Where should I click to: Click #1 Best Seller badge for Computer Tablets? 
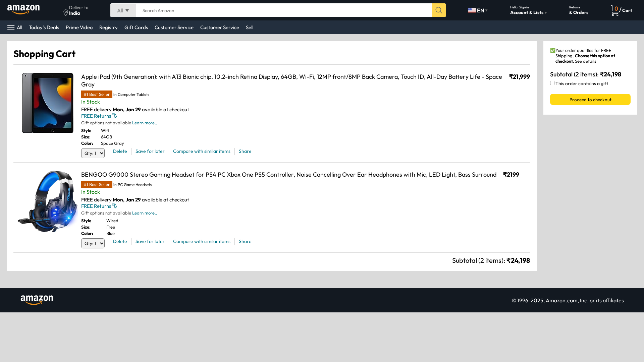[x=97, y=95]
